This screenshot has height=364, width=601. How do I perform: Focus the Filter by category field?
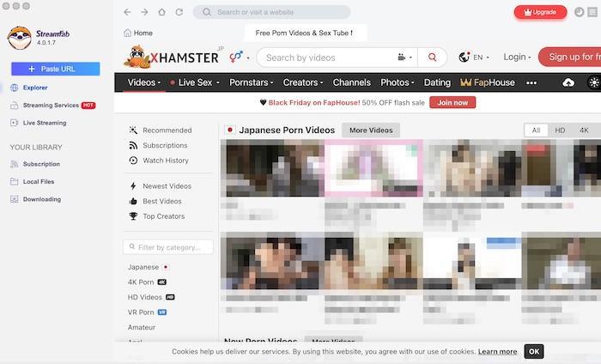[x=168, y=247]
